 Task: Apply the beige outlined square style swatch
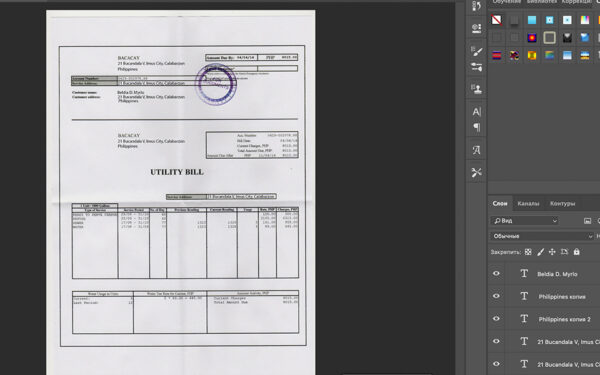pyautogui.click(x=549, y=38)
